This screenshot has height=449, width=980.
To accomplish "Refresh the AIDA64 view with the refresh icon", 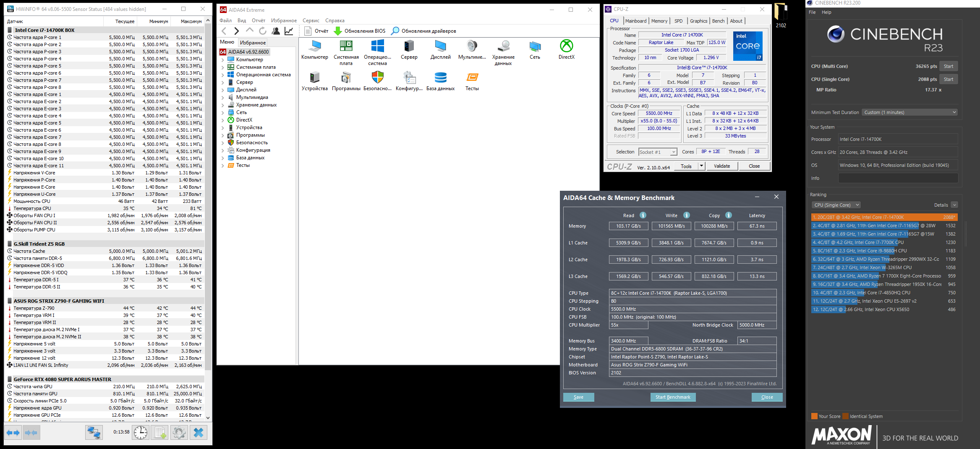I will pyautogui.click(x=263, y=31).
